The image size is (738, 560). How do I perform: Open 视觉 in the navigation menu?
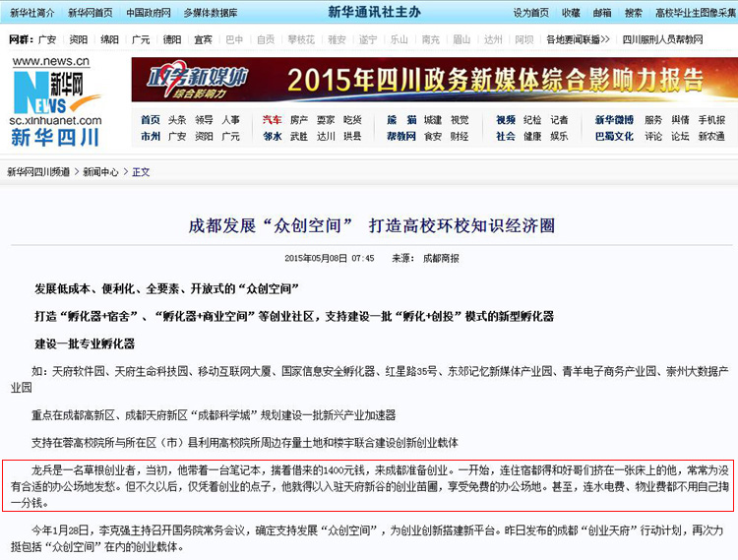click(x=460, y=120)
